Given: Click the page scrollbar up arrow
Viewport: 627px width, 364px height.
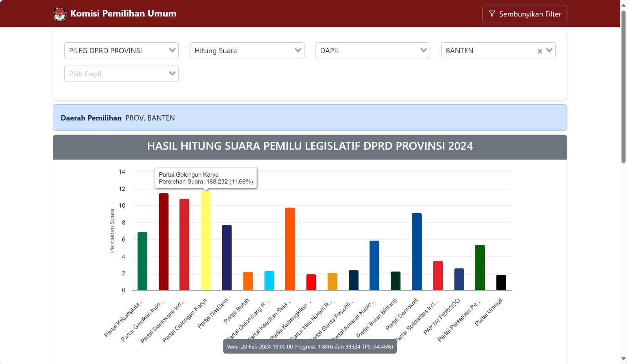Looking at the screenshot, I should (x=623, y=5).
